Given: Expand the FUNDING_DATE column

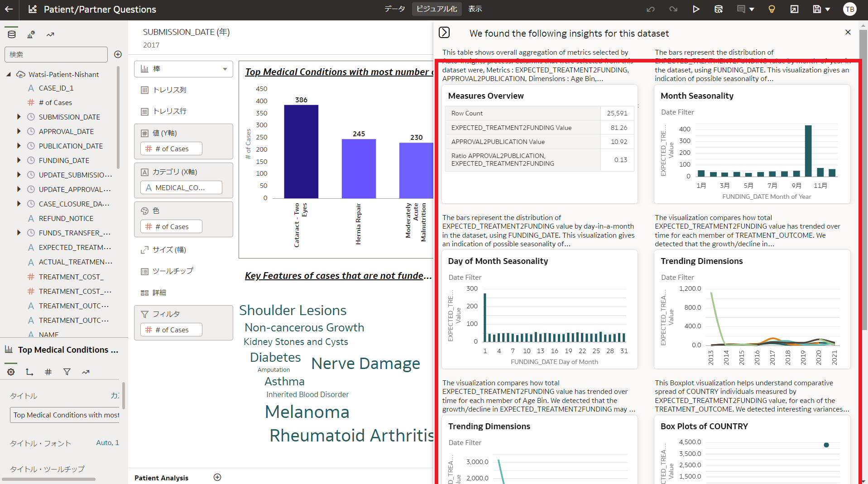Looking at the screenshot, I should (x=19, y=160).
